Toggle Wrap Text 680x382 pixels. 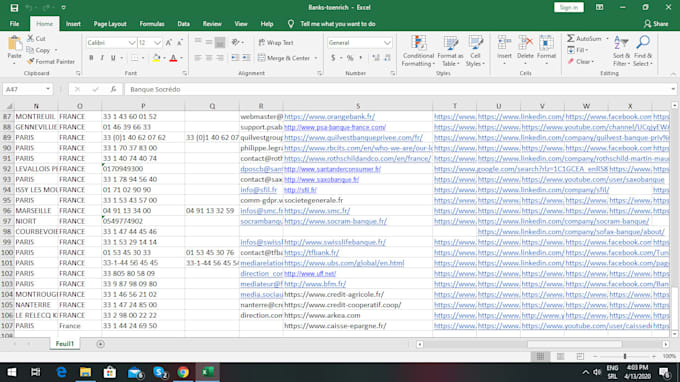coord(276,42)
